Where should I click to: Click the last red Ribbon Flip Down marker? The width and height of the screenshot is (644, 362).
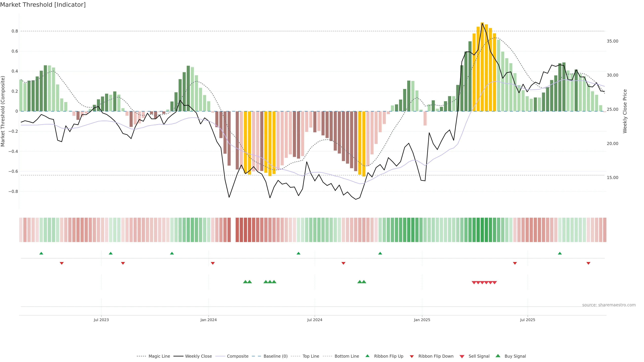tap(588, 263)
